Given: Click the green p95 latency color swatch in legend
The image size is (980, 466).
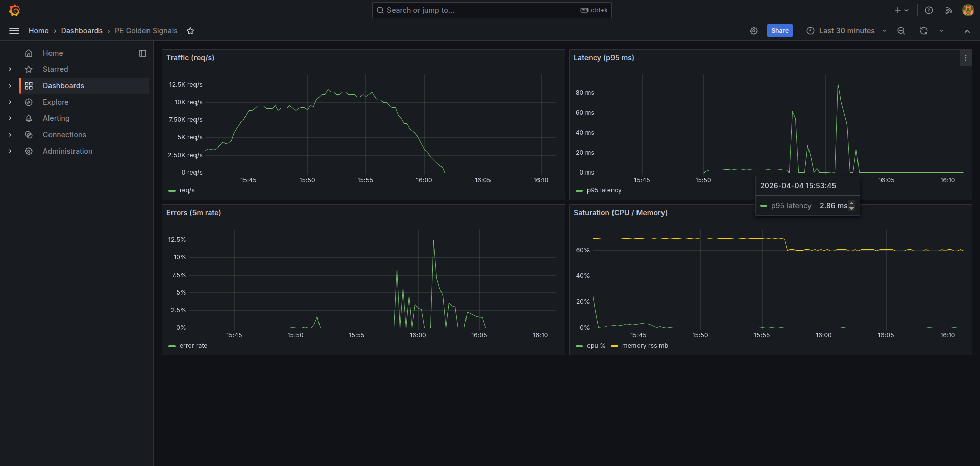Looking at the screenshot, I should point(579,190).
